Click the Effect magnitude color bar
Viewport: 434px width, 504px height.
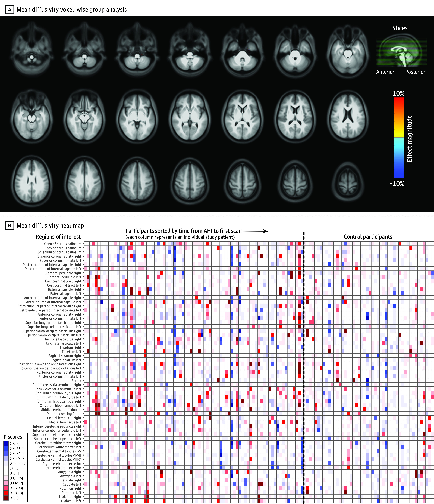point(399,138)
